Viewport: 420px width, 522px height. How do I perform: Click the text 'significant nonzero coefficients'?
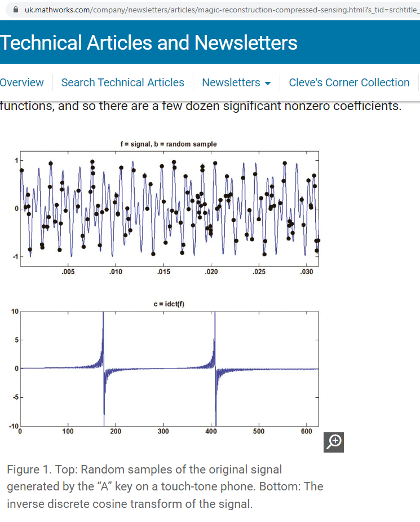click(x=312, y=106)
